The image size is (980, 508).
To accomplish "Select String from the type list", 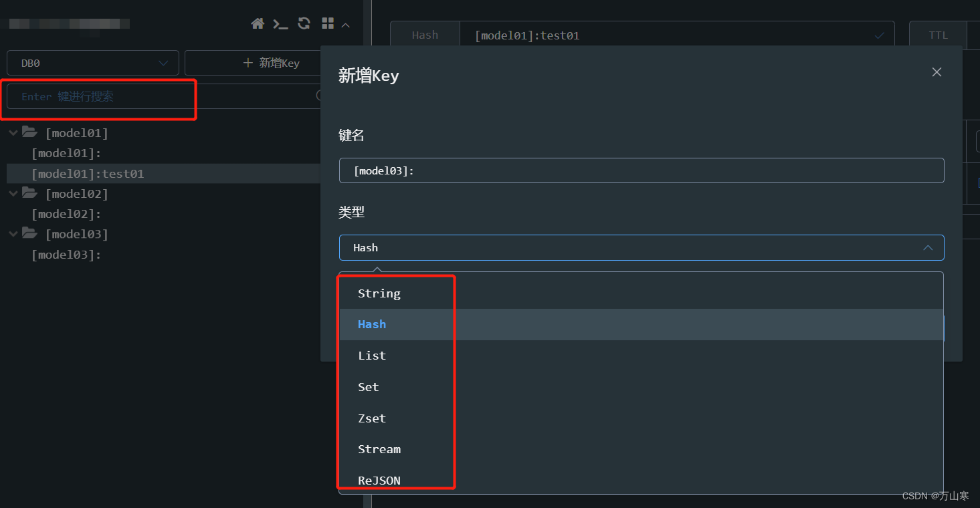I will [x=379, y=293].
